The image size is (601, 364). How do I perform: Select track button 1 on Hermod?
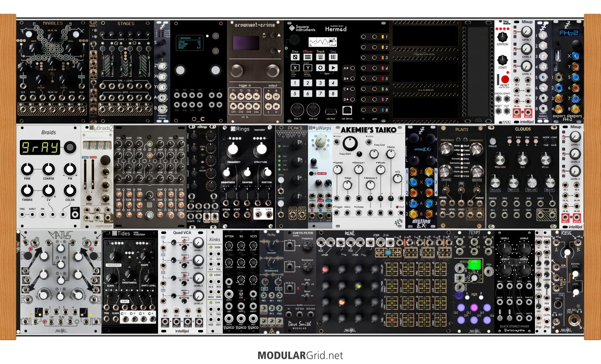pyautogui.click(x=295, y=83)
